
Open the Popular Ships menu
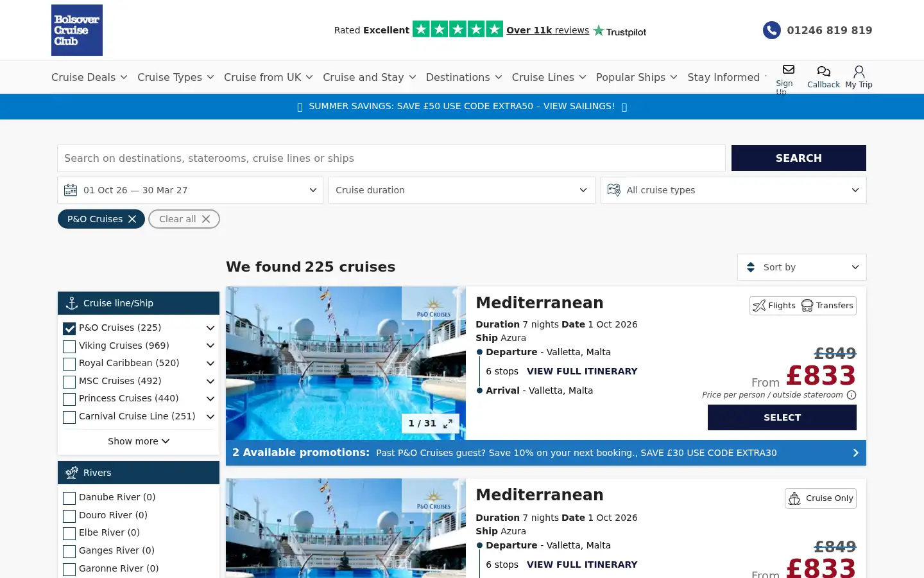[637, 77]
